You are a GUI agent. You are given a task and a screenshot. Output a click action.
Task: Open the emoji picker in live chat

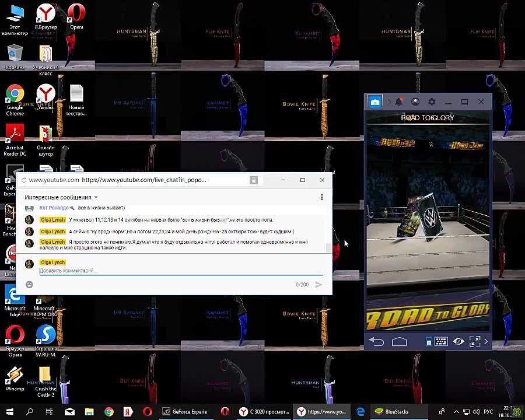coord(29,285)
